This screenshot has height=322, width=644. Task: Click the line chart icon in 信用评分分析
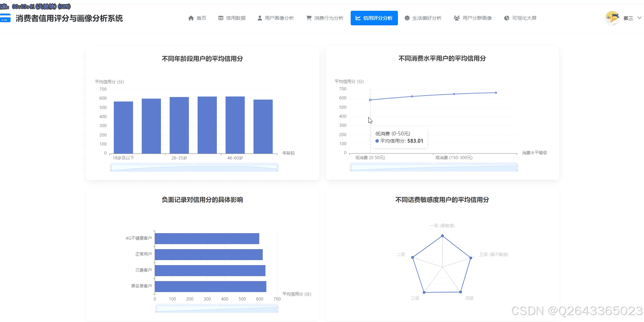click(x=358, y=18)
